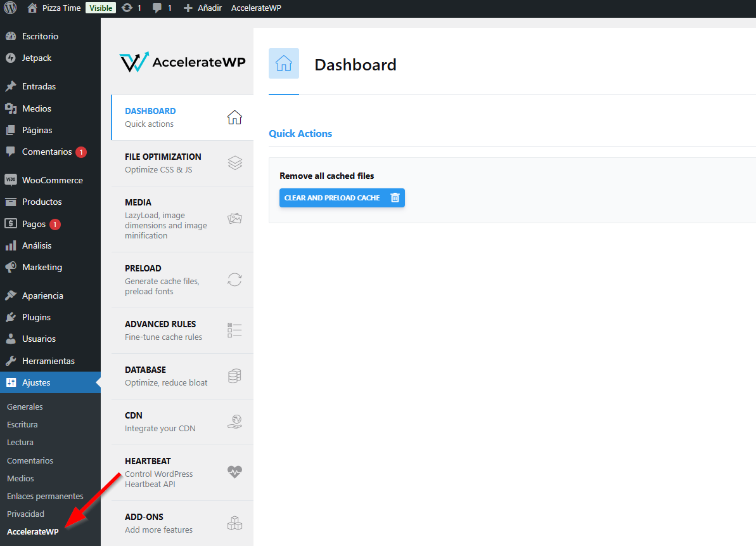Open the ADVANCED RULES tab
Viewport: 756px width, 546px height.
[x=183, y=330]
